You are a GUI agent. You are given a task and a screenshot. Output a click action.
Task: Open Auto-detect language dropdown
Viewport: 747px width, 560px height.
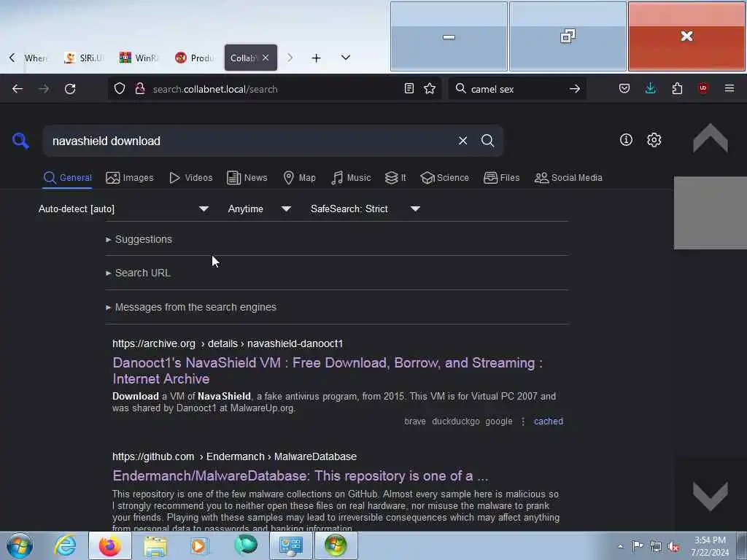click(123, 209)
